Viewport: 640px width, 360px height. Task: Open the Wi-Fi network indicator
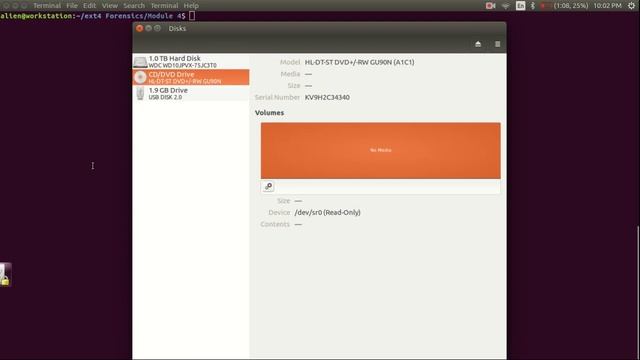click(x=506, y=6)
